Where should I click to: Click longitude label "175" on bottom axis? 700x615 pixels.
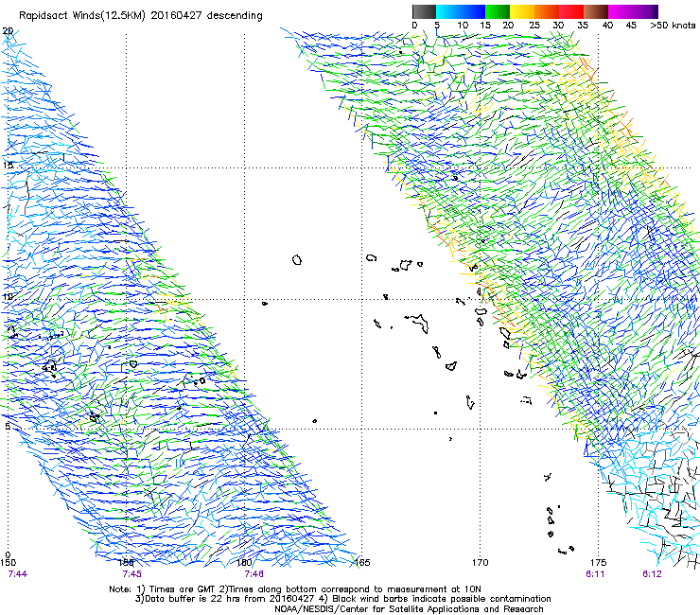598,563
